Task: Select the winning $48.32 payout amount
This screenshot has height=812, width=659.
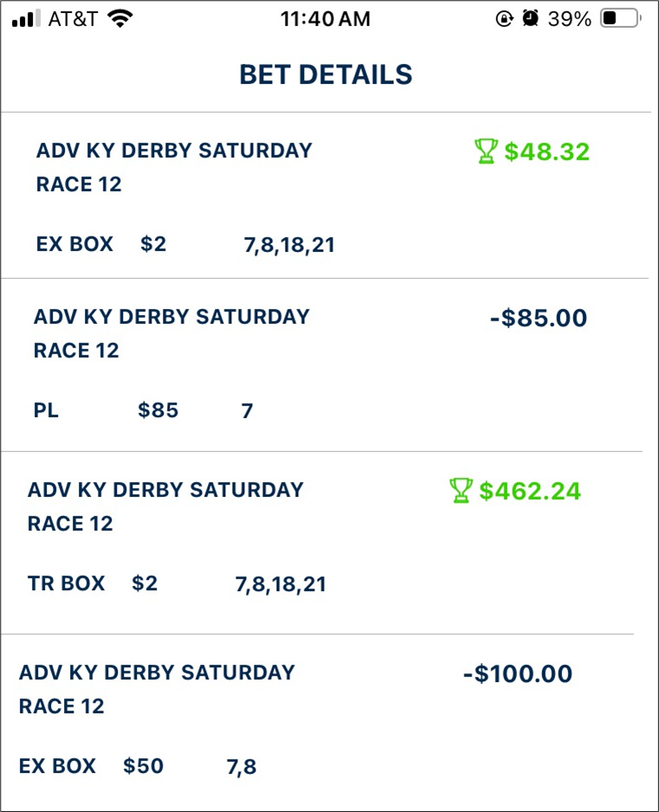Action: tap(547, 151)
